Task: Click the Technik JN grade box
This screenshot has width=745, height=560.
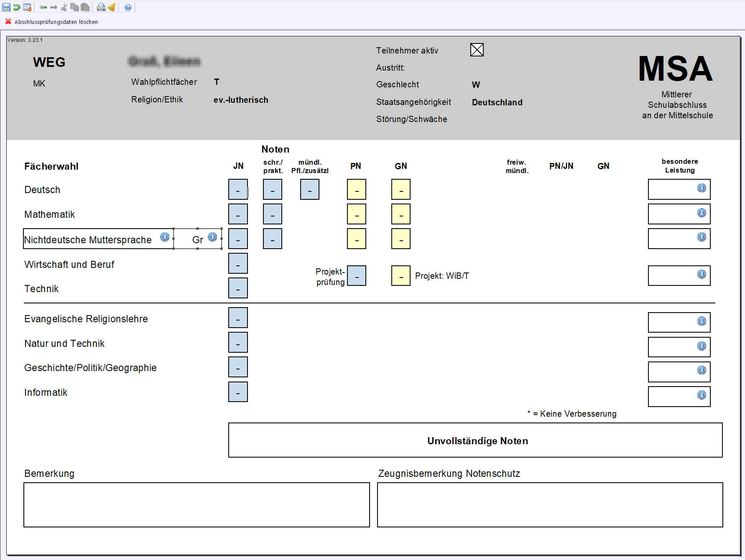Action: [x=238, y=288]
